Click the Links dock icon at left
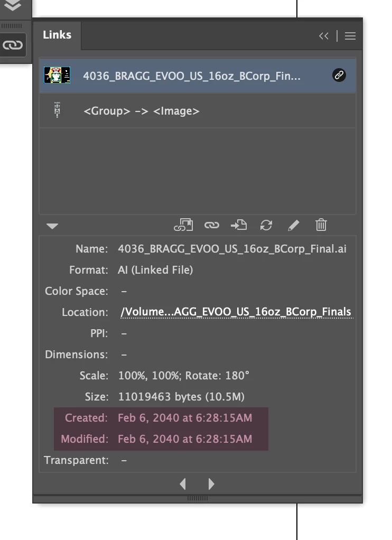The width and height of the screenshot is (392, 540). [x=13, y=45]
